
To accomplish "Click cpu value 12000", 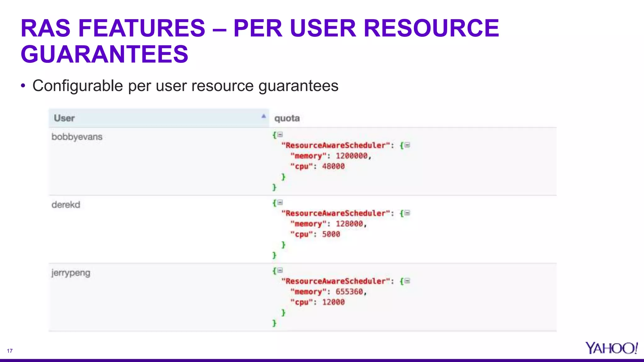I will (333, 302).
